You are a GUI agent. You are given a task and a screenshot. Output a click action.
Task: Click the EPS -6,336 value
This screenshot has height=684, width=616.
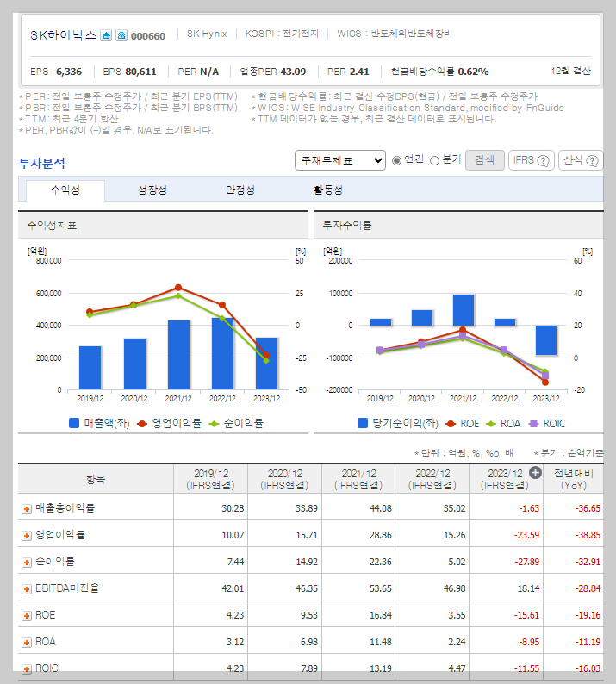[56, 72]
